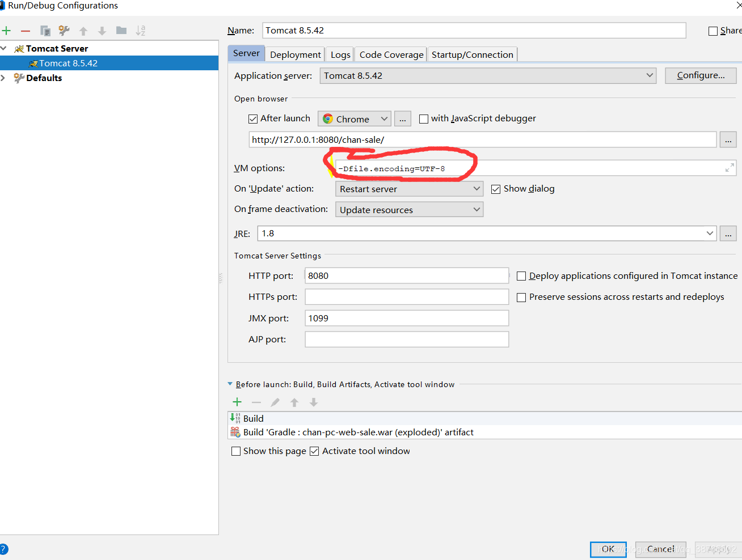Image resolution: width=742 pixels, height=560 pixels.
Task: Enable with JavaScript debugger option
Action: click(424, 119)
